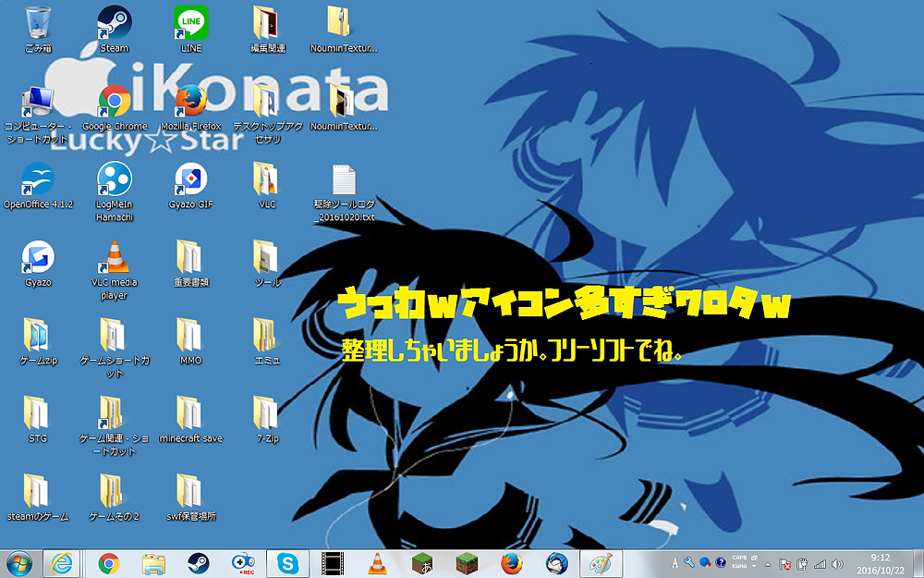Image resolution: width=924 pixels, height=578 pixels.
Task: Open the 7-Zip folder
Action: [x=268, y=420]
